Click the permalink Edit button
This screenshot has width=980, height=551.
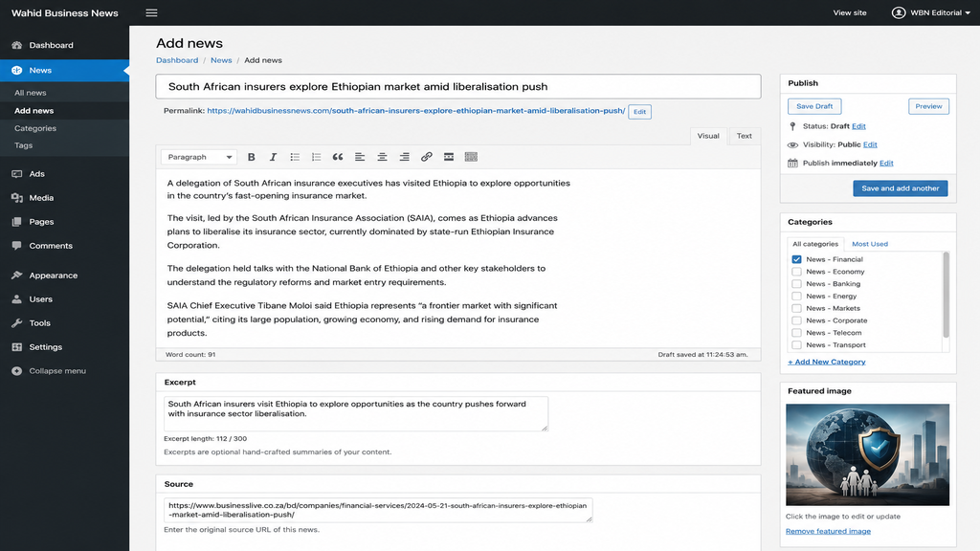pyautogui.click(x=639, y=112)
